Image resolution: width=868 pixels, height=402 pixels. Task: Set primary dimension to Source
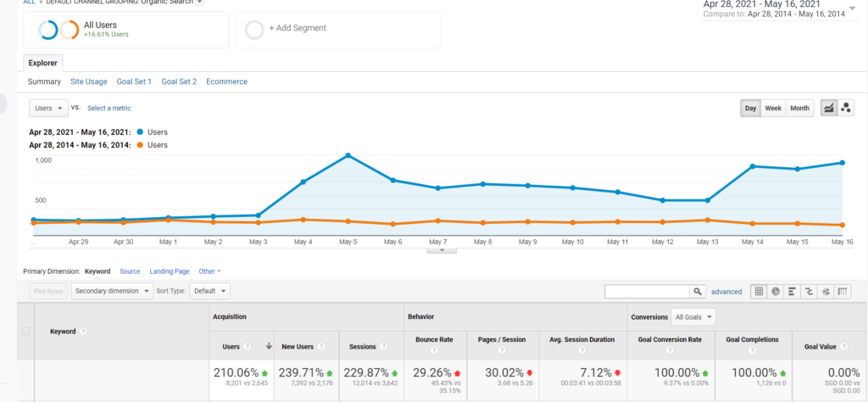tap(130, 271)
